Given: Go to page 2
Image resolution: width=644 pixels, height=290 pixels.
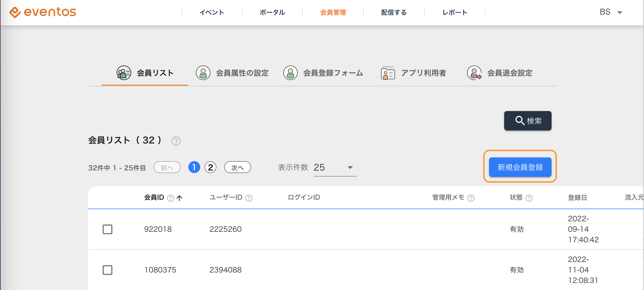Looking at the screenshot, I should click(x=210, y=167).
